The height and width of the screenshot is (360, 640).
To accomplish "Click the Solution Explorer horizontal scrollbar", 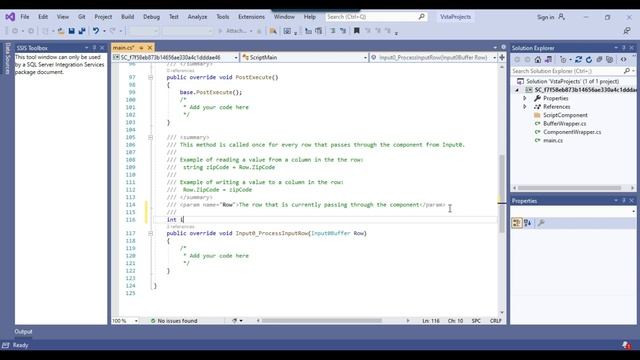I will [x=570, y=188].
